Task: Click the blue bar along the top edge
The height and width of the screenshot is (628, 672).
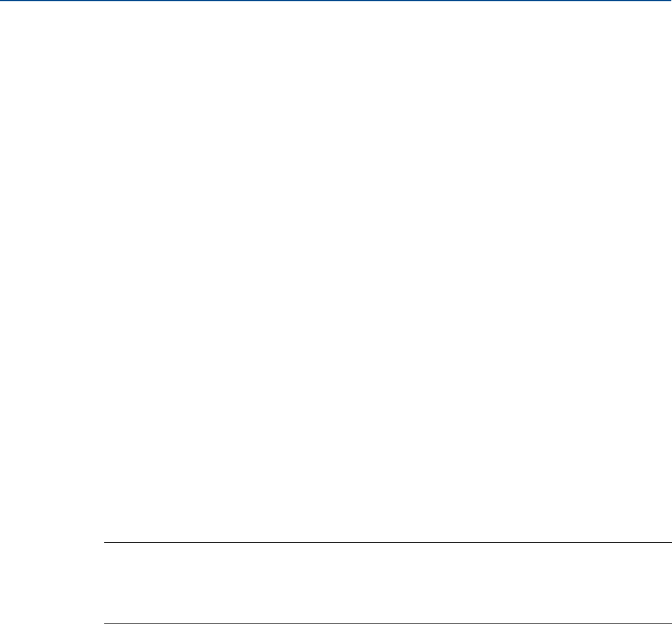Action: [x=336, y=1]
